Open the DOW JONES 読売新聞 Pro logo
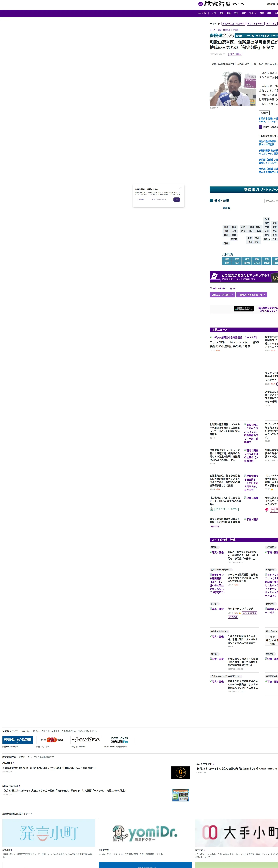 pyautogui.click(x=119, y=740)
